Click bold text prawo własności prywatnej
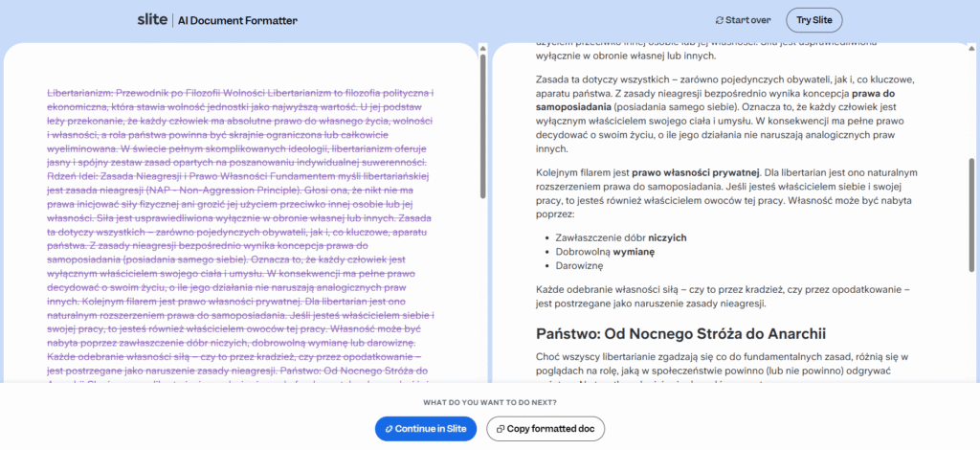 point(696,172)
